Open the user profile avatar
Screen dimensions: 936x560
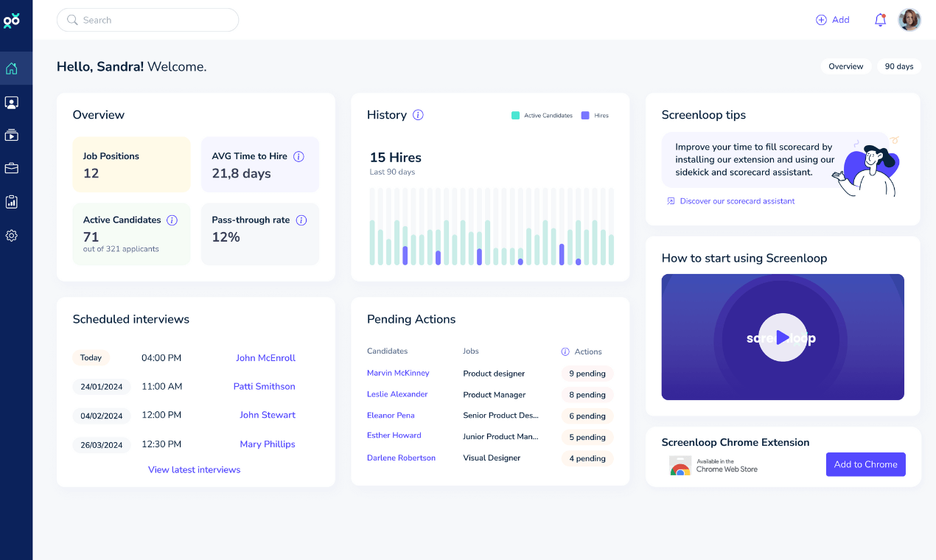(909, 20)
